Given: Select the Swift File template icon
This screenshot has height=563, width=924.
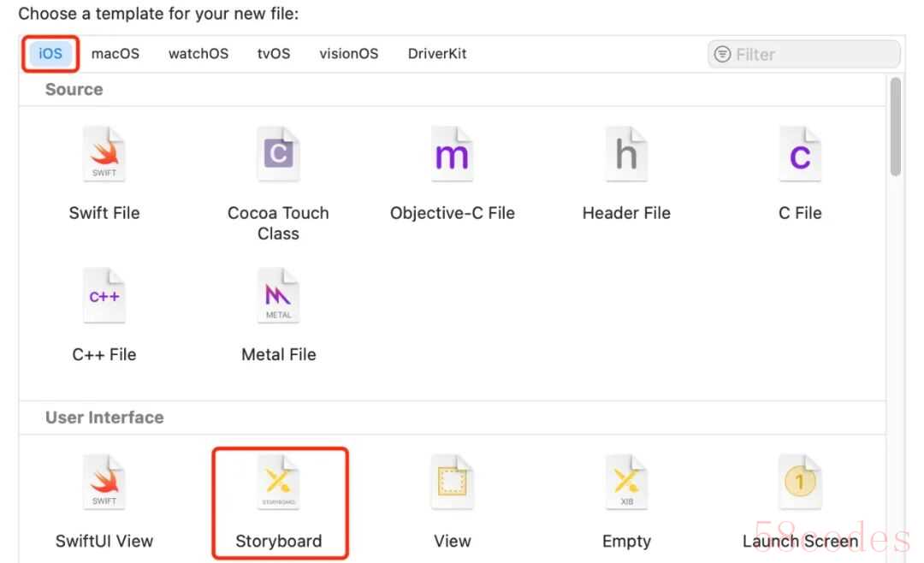Looking at the screenshot, I should pos(104,154).
